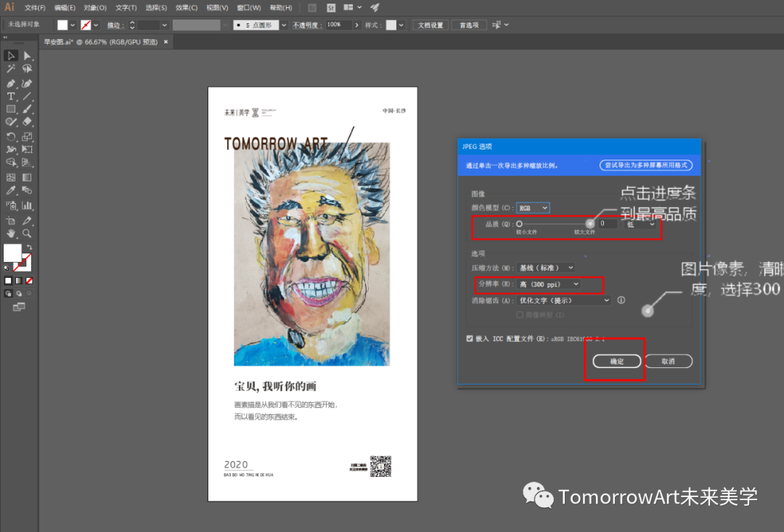Open the 效果(C) menu
Viewport: 784px width, 532px height.
pyautogui.click(x=187, y=8)
